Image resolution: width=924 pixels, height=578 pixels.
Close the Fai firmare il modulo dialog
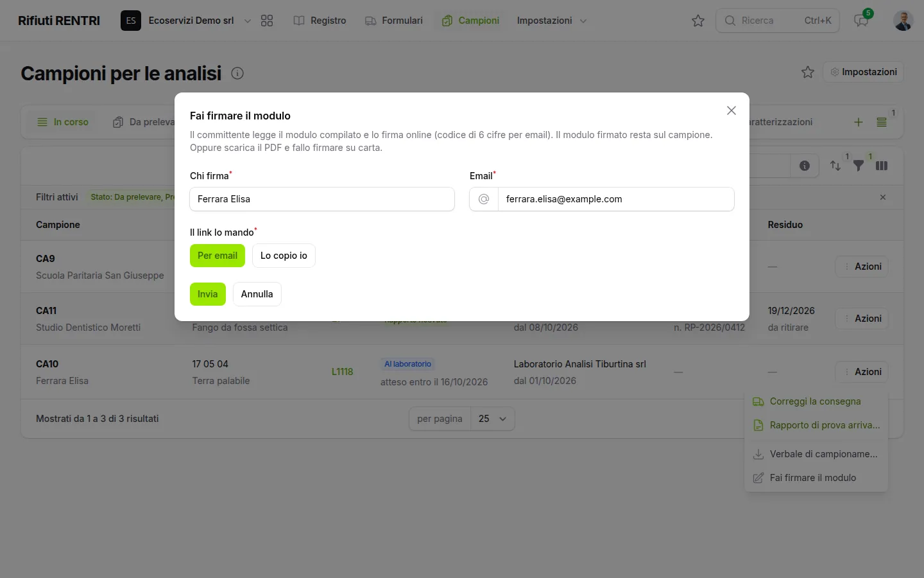tap(732, 110)
